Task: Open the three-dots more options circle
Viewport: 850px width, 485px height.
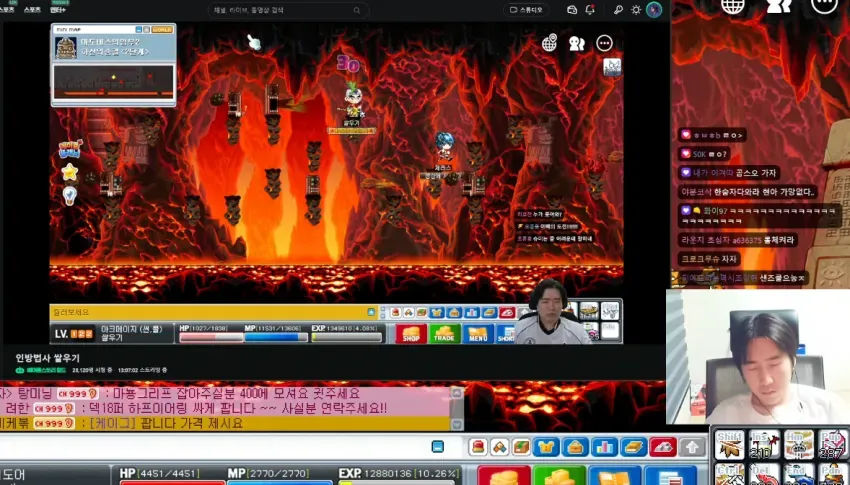Action: [604, 43]
